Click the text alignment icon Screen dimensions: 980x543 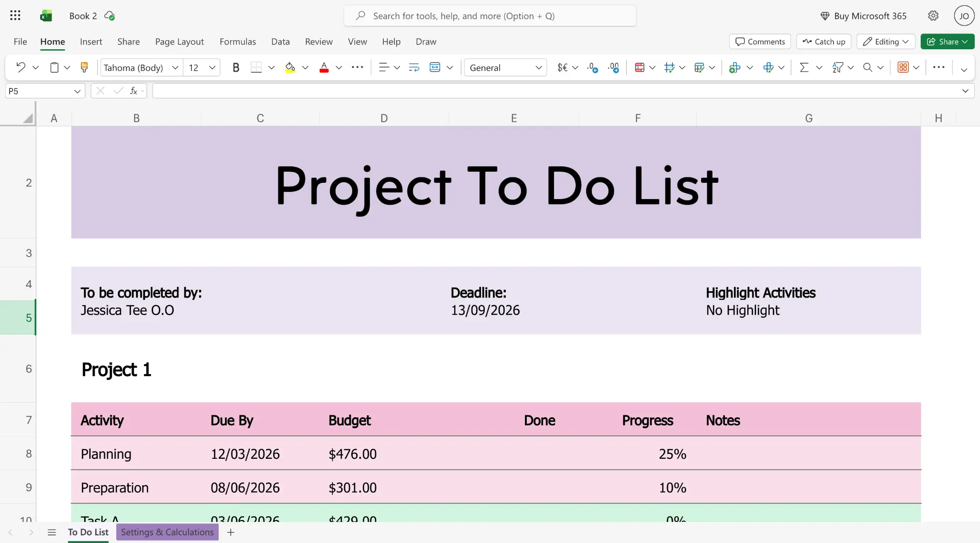383,67
